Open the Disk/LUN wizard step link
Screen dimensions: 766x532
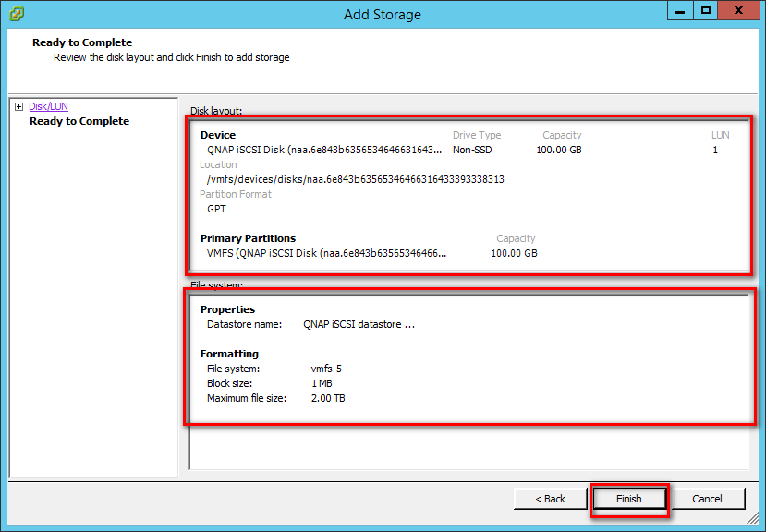coord(48,107)
